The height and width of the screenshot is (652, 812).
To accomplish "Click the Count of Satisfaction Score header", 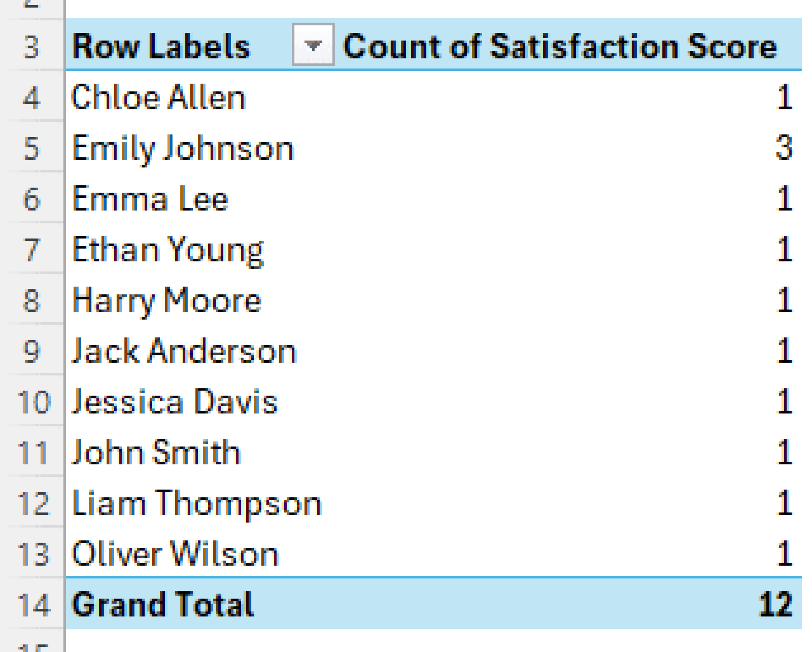I will point(559,46).
